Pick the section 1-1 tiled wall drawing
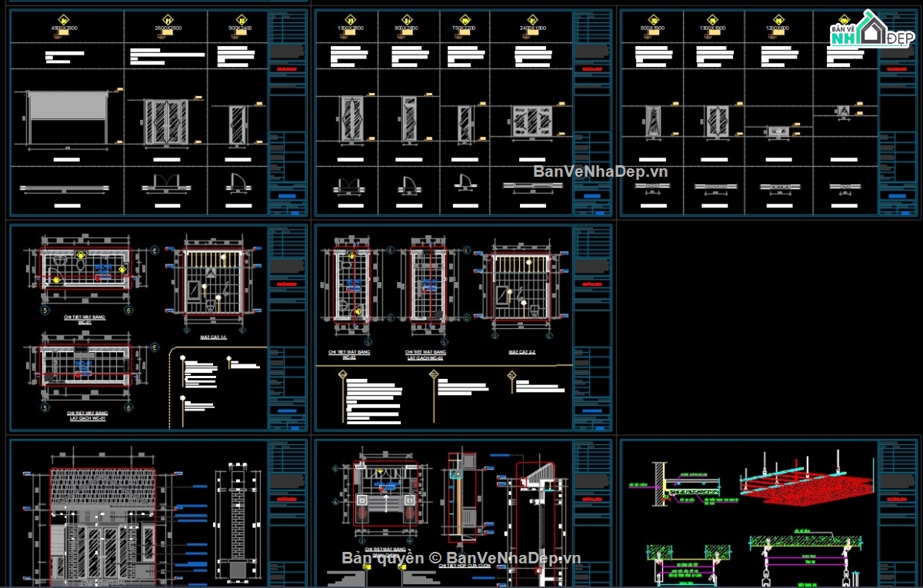 point(212,282)
